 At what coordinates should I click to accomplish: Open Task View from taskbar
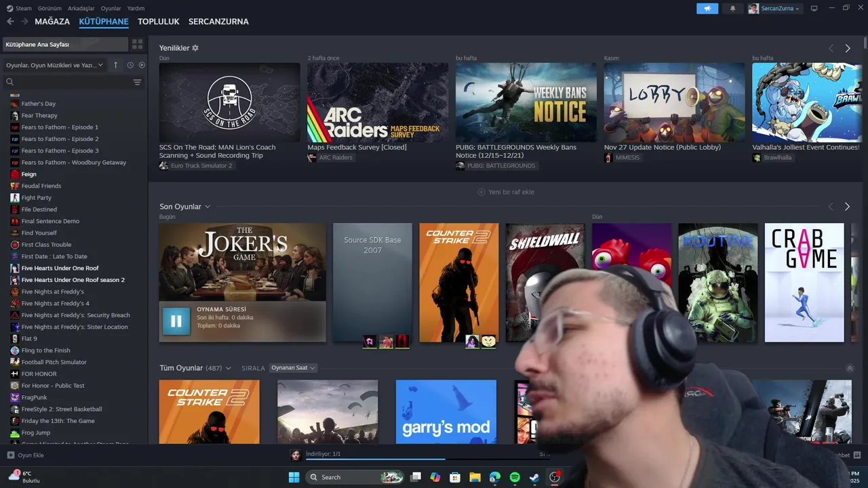(x=416, y=477)
